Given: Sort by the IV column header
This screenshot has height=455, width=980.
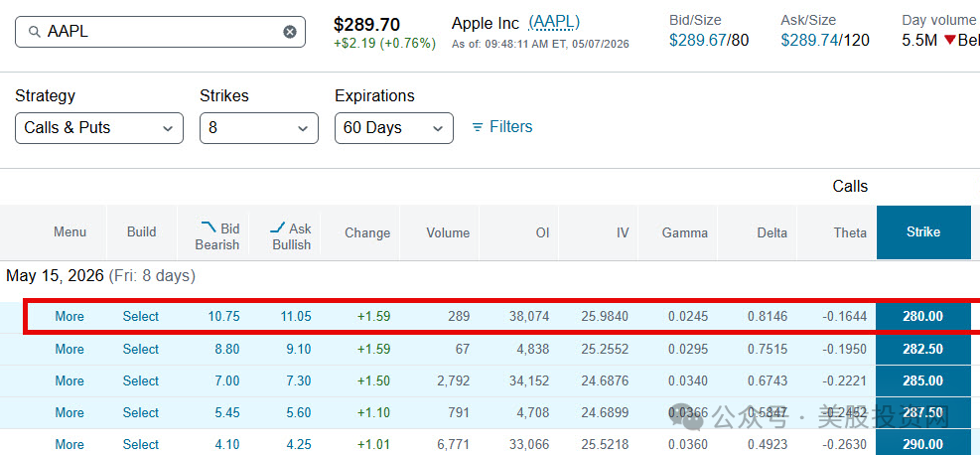Looking at the screenshot, I should coord(622,233).
